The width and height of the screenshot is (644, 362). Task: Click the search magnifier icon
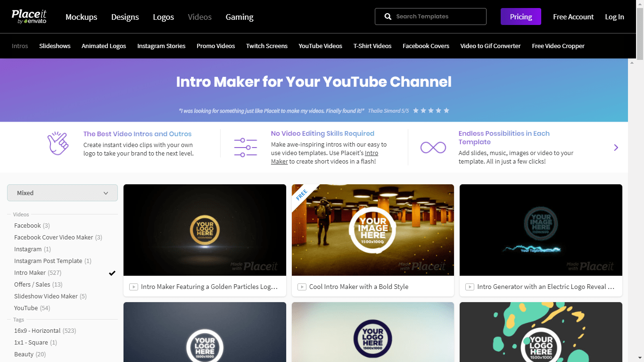coord(388,16)
